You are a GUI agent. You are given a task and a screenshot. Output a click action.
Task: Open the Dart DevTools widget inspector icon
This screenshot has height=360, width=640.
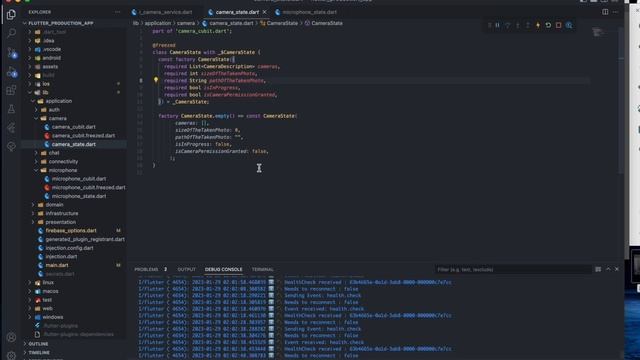pos(569,25)
